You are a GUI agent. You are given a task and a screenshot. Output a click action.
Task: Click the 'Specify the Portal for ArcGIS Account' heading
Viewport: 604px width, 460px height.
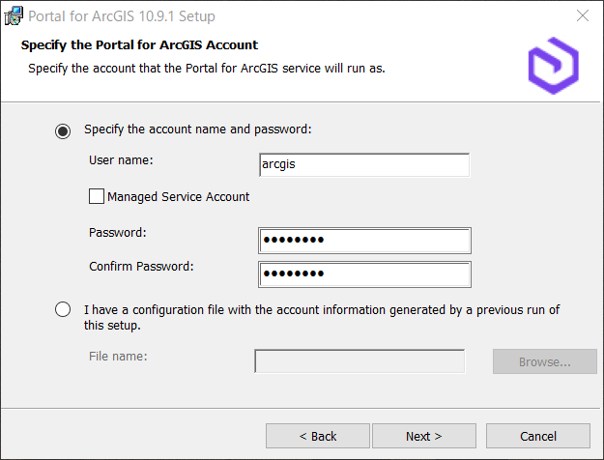pyautogui.click(x=139, y=45)
